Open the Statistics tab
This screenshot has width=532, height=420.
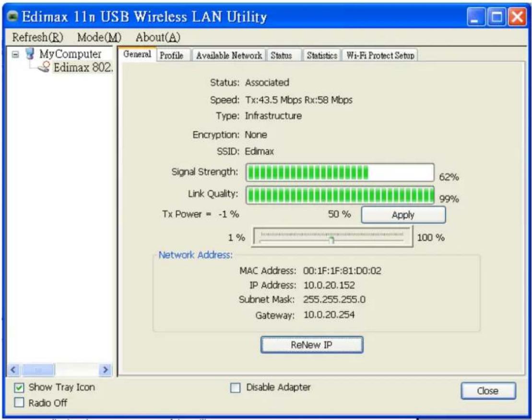(x=322, y=55)
